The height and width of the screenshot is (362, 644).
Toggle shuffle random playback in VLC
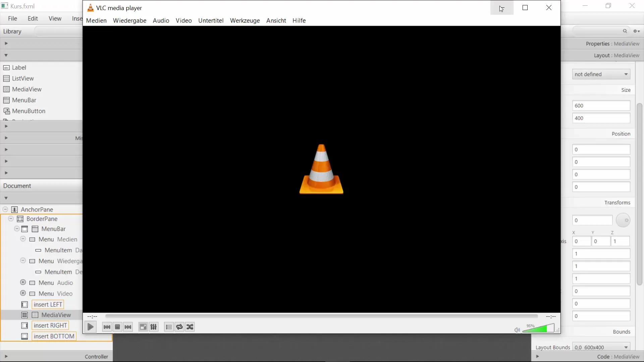pos(190,327)
